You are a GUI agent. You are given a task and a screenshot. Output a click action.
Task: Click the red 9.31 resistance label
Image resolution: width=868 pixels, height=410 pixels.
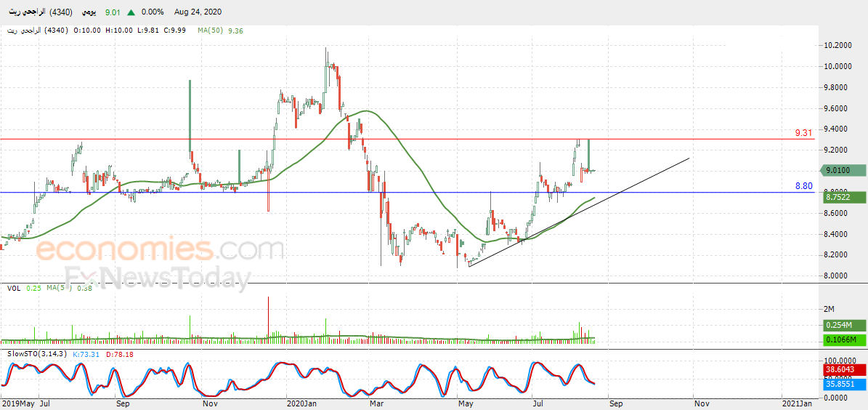pos(803,133)
